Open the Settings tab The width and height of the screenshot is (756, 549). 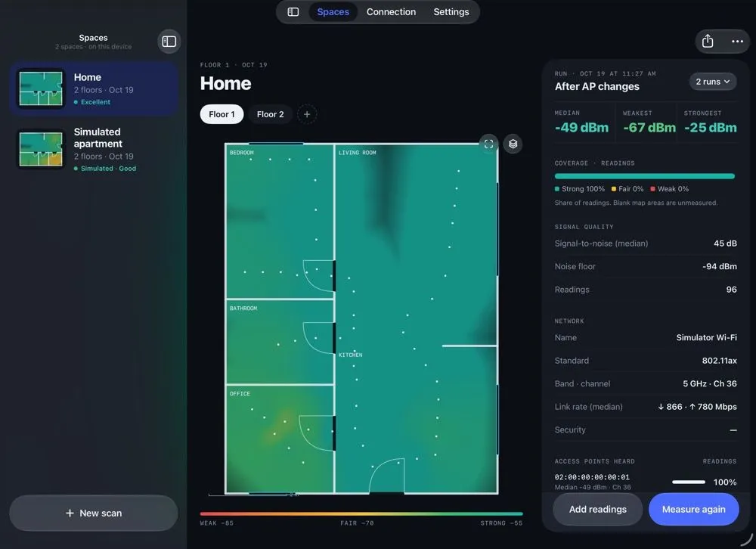pos(451,12)
